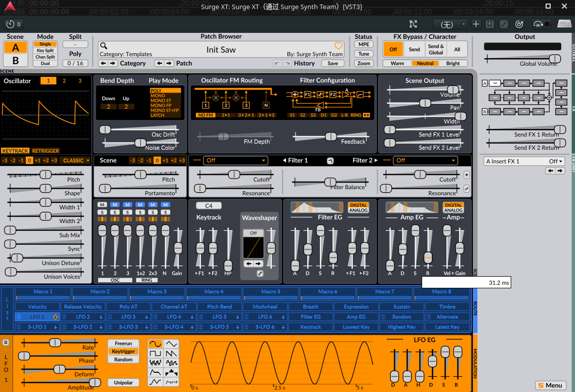Image resolution: width=575 pixels, height=392 pixels.
Task: Click the Zoom status button
Action: point(363,63)
